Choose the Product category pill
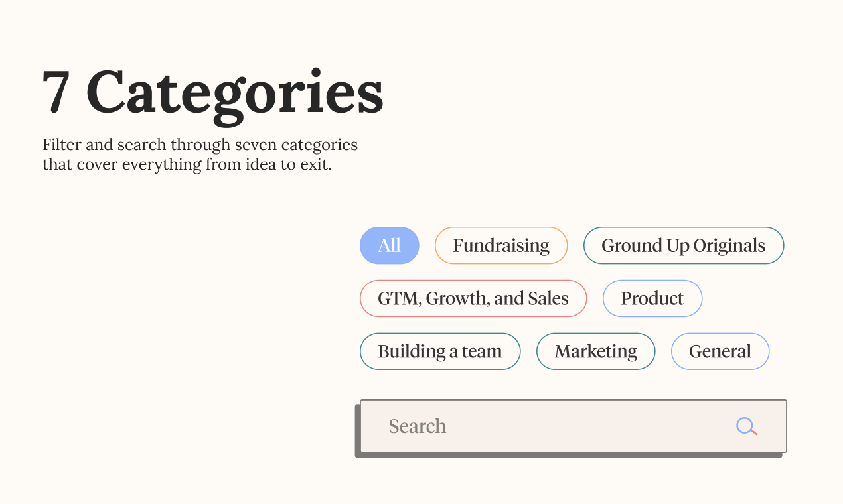This screenshot has width=843, height=504. pos(652,298)
